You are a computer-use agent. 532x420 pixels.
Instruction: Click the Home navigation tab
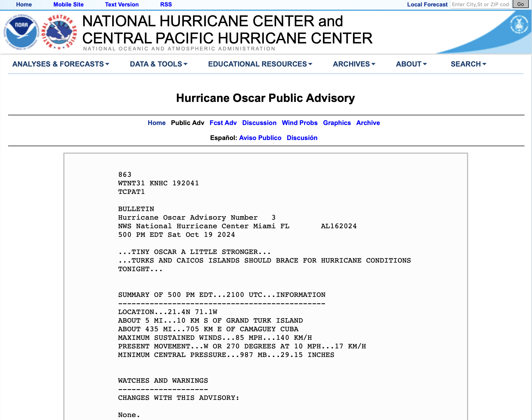coord(25,5)
